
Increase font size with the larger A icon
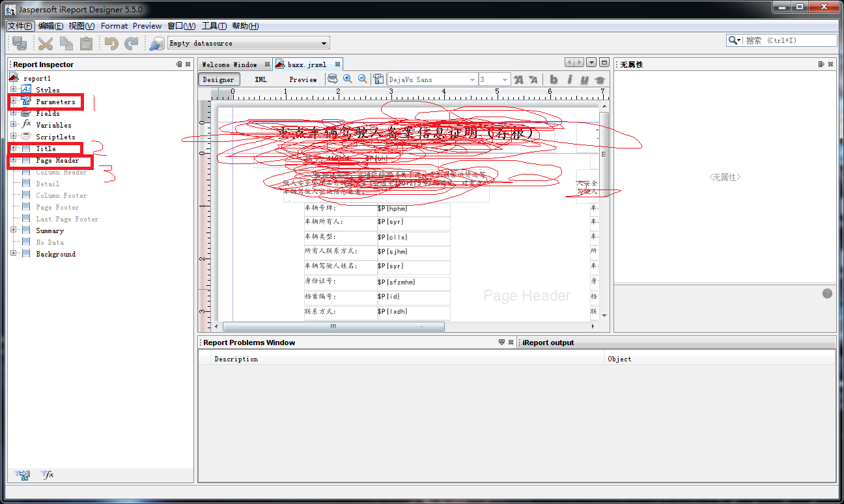point(518,79)
